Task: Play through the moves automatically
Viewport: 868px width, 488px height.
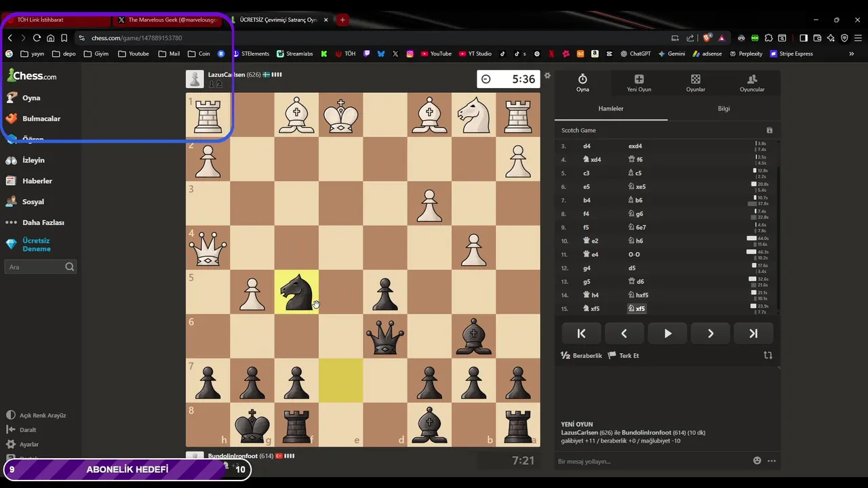Action: [x=667, y=333]
